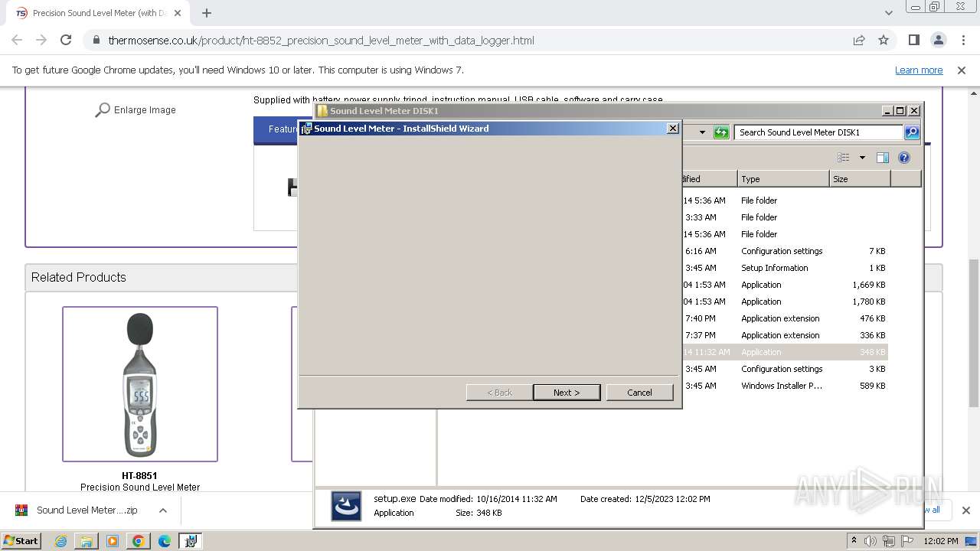The height and width of the screenshot is (551, 980).
Task: Click the Learn more link in Chrome
Action: (919, 70)
